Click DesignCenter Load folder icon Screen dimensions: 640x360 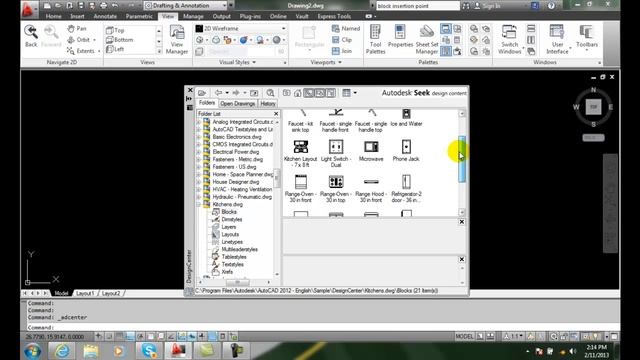coord(202,93)
